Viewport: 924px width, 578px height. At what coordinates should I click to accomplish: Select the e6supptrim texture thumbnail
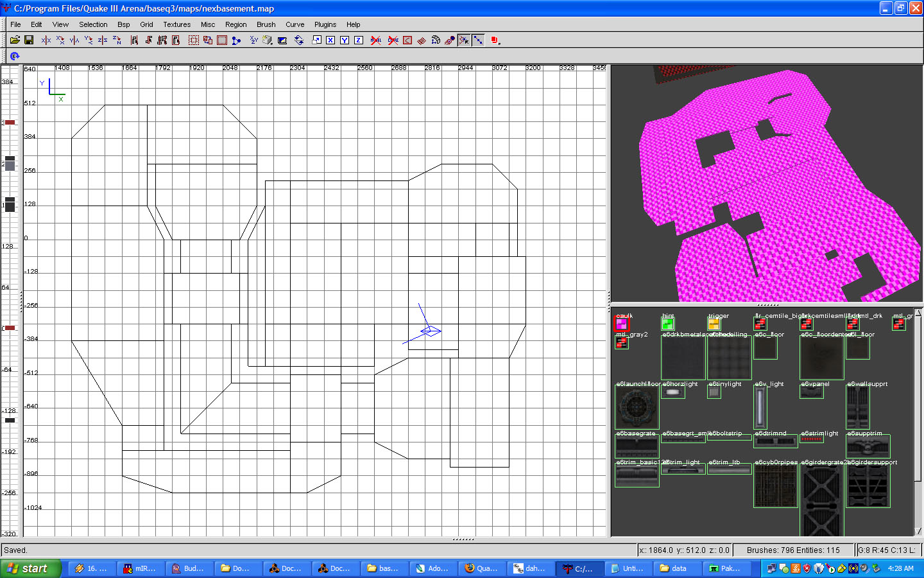(x=868, y=446)
